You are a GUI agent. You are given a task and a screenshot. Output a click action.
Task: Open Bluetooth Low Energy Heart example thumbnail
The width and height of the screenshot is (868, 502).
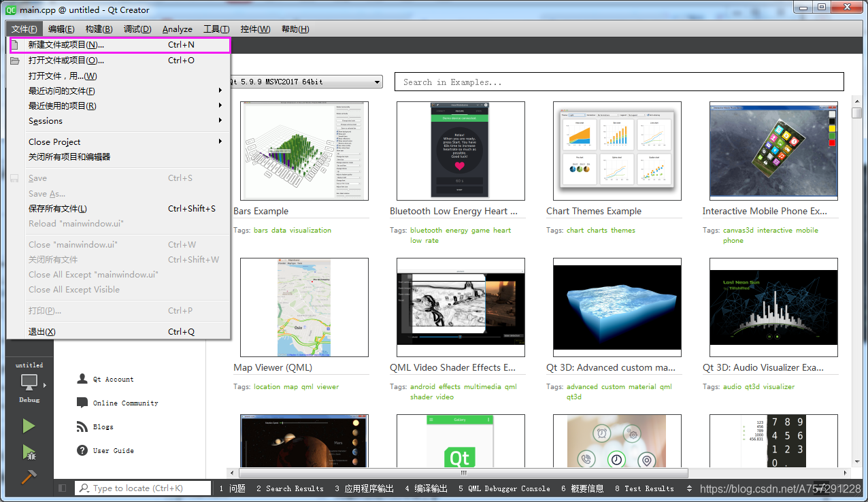click(461, 151)
